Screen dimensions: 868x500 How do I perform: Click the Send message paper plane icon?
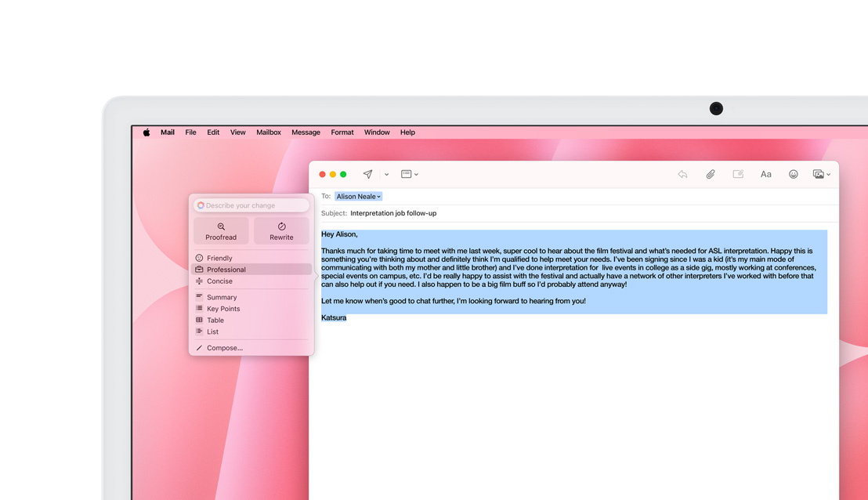point(367,174)
